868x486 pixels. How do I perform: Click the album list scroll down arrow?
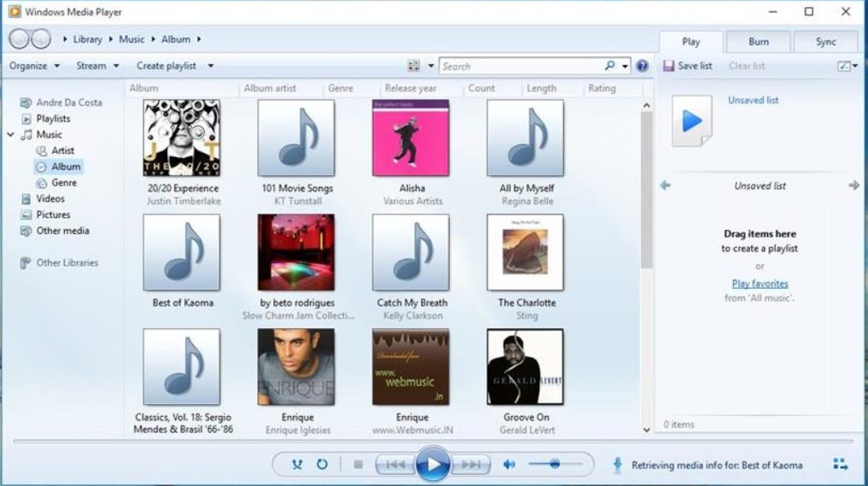[x=646, y=430]
